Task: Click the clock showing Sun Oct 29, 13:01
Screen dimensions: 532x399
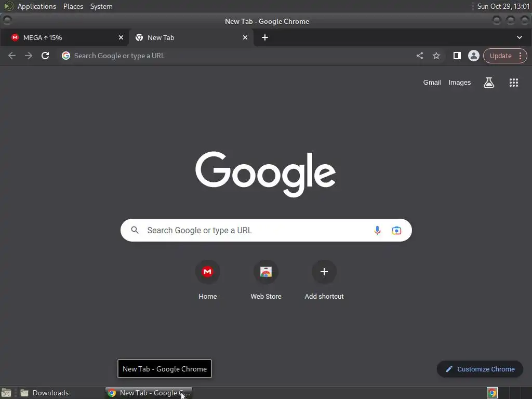Action: click(503, 6)
